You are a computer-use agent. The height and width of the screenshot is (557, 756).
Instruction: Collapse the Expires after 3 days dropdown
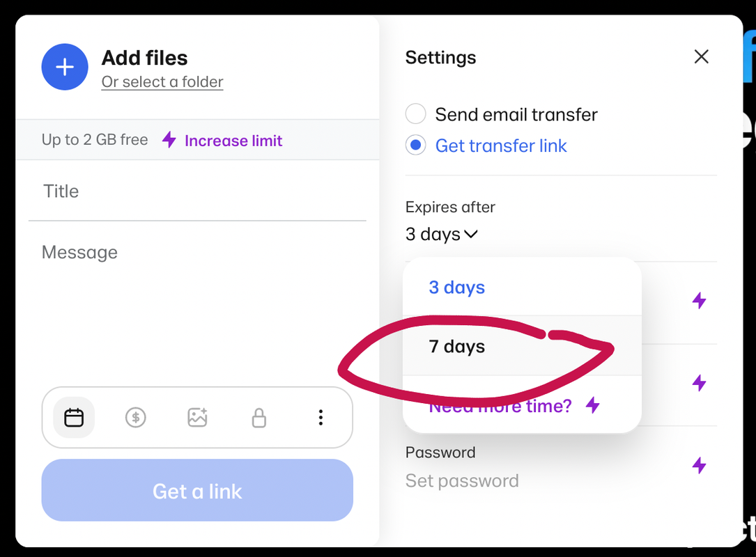442,234
